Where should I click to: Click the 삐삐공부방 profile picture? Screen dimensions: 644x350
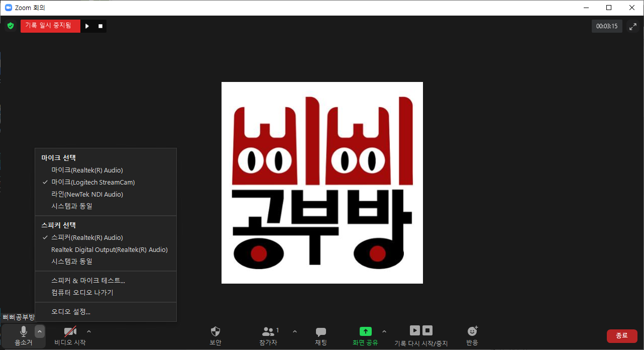coord(322,183)
